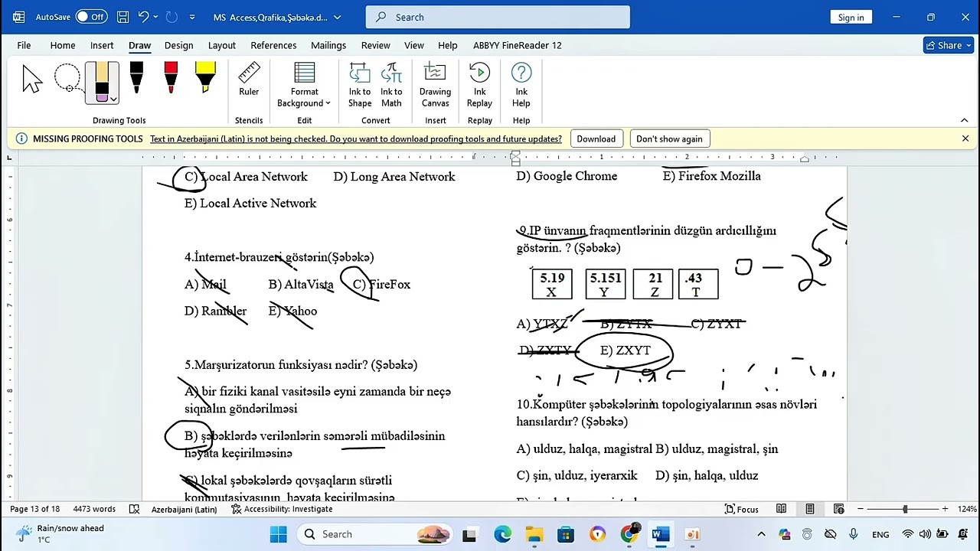The image size is (980, 551).
Task: Redo with the circular arrow icon
Action: click(x=171, y=17)
